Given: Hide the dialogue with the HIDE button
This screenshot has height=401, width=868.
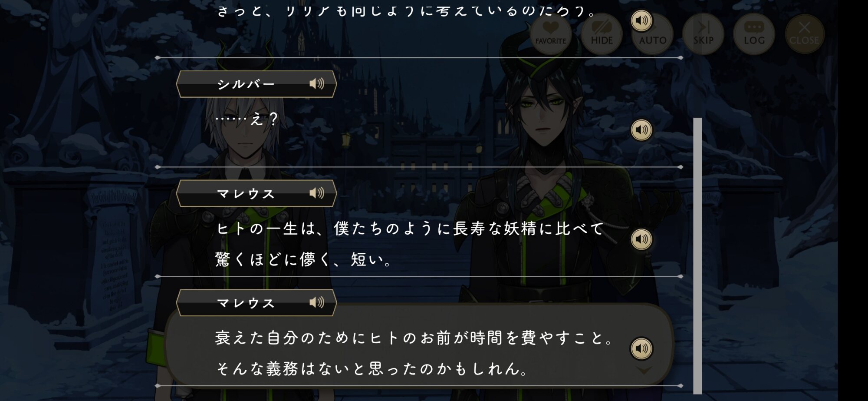Looking at the screenshot, I should 602,34.
